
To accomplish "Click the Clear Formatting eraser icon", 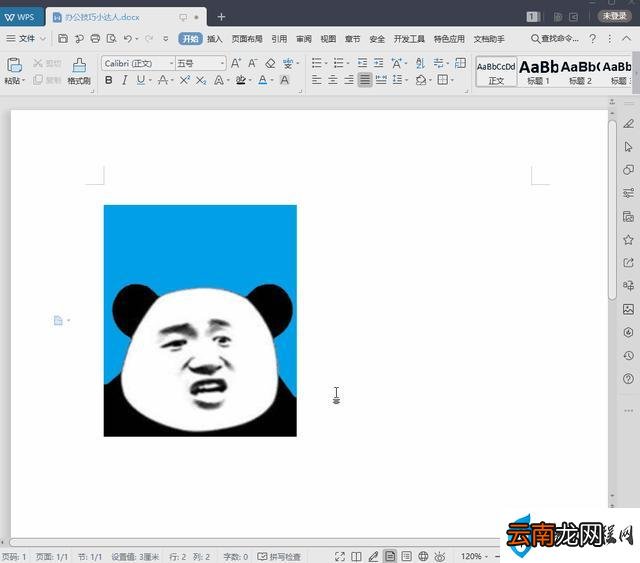I will 270,63.
